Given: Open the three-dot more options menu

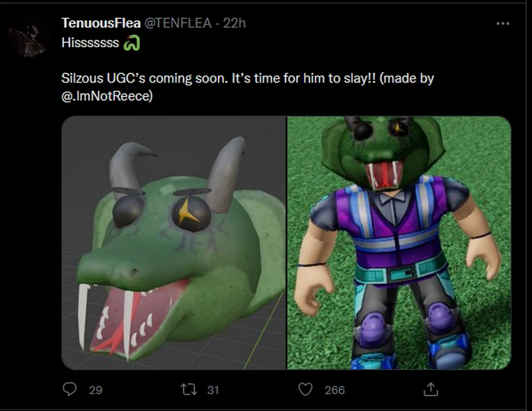Looking at the screenshot, I should point(502,23).
